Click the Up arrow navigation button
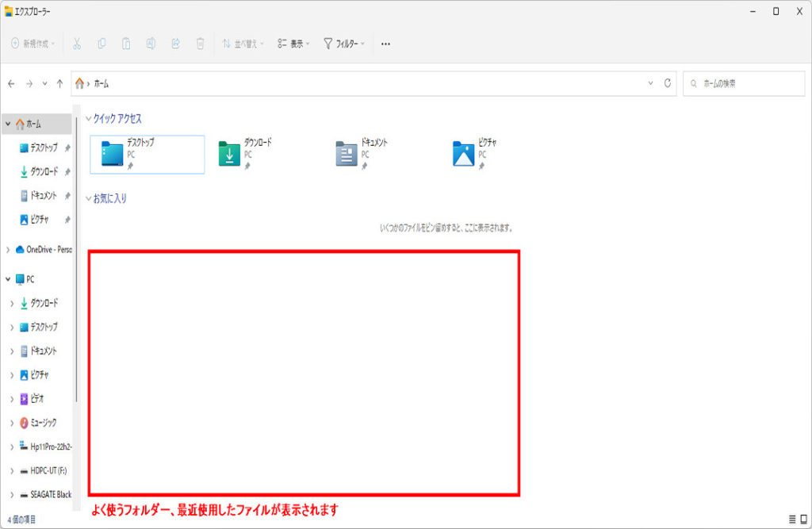This screenshot has width=812, height=529. pos(59,83)
